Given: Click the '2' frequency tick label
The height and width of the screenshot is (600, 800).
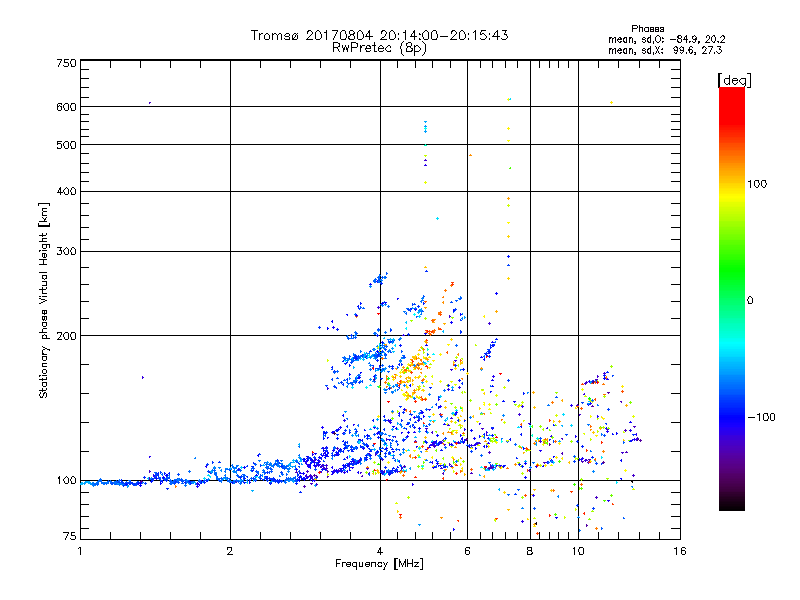Looking at the screenshot, I should click(230, 551).
